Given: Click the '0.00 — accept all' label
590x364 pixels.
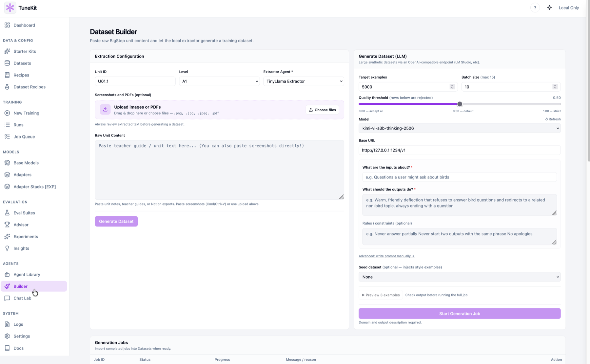Looking at the screenshot, I should point(371,111).
